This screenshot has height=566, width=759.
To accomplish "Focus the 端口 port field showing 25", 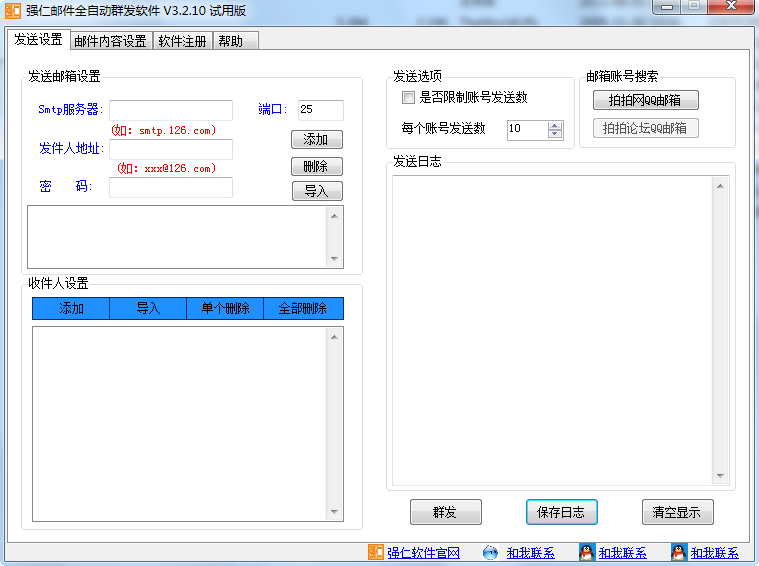I will (x=320, y=110).
